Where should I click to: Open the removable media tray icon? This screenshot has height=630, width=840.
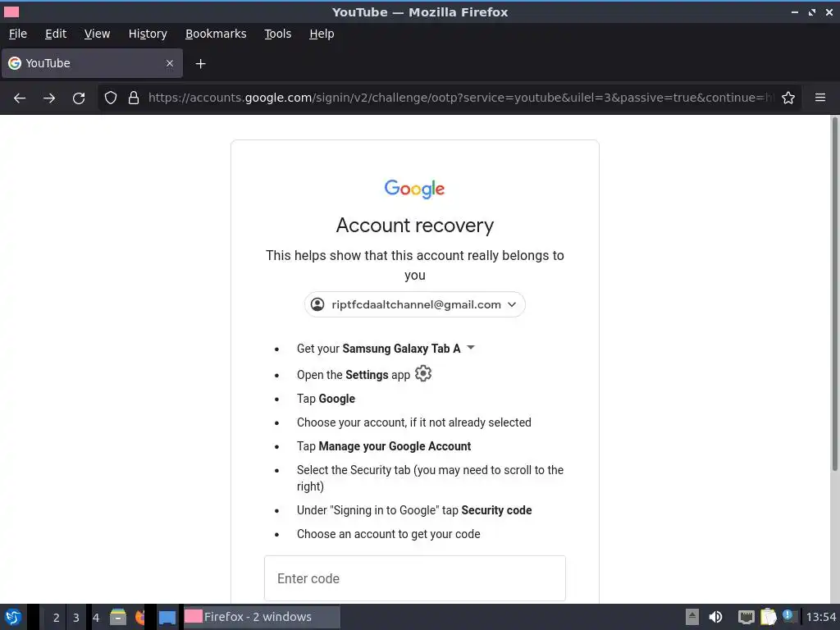pyautogui.click(x=692, y=617)
